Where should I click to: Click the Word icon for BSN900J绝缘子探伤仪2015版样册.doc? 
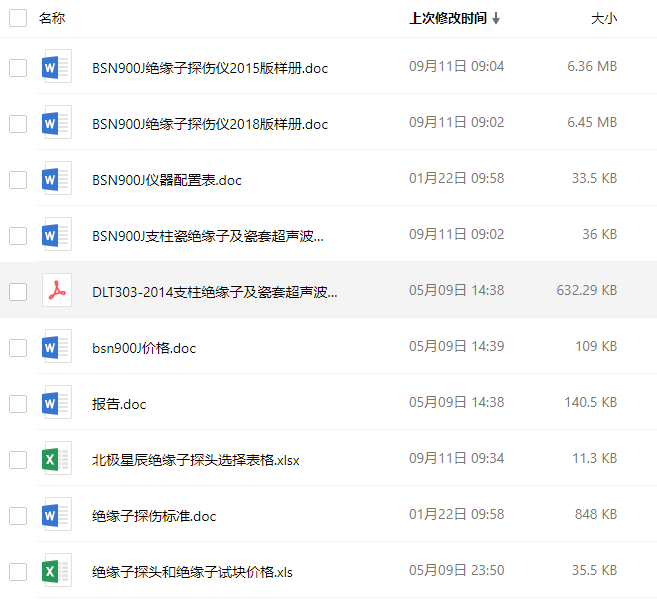click(57, 66)
